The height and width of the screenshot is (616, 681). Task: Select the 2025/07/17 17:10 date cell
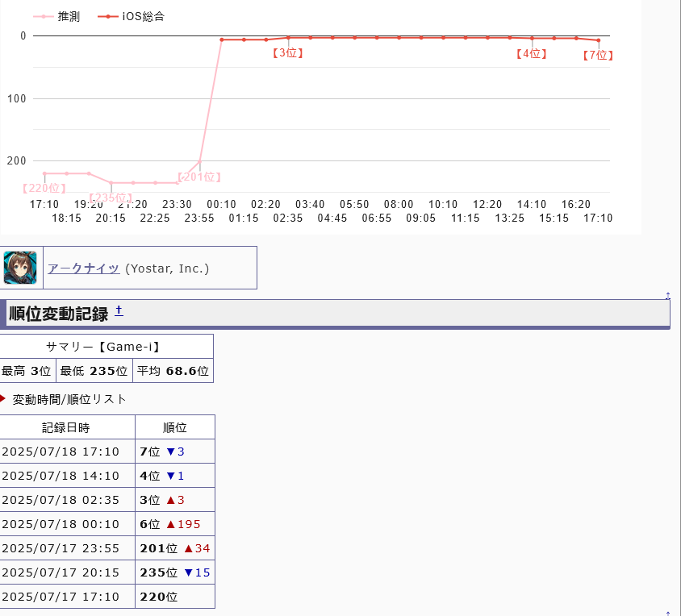click(67, 597)
